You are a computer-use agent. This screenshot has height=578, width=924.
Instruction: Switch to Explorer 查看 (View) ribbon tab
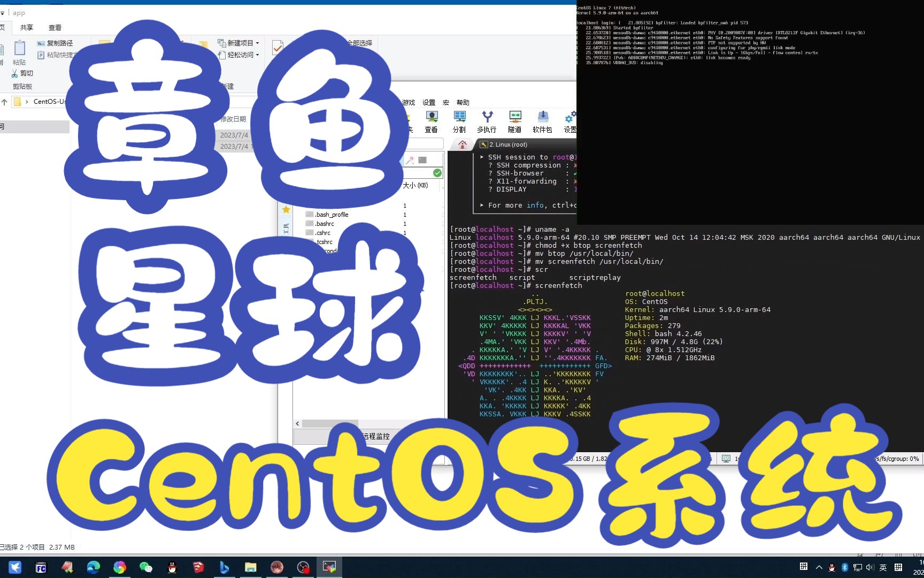click(x=55, y=27)
